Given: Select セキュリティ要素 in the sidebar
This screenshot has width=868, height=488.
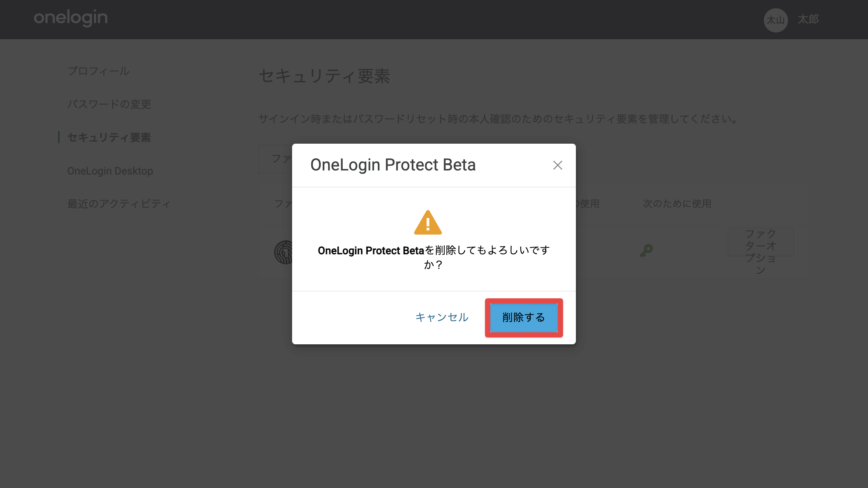Looking at the screenshot, I should [x=109, y=137].
